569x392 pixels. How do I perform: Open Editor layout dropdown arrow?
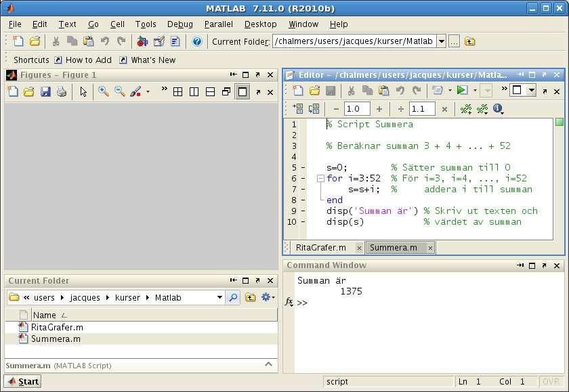point(532,90)
